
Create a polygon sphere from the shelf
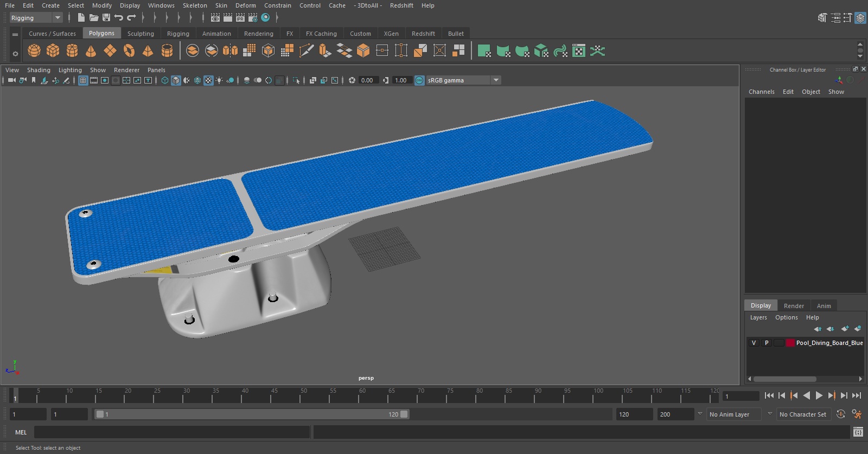point(34,51)
